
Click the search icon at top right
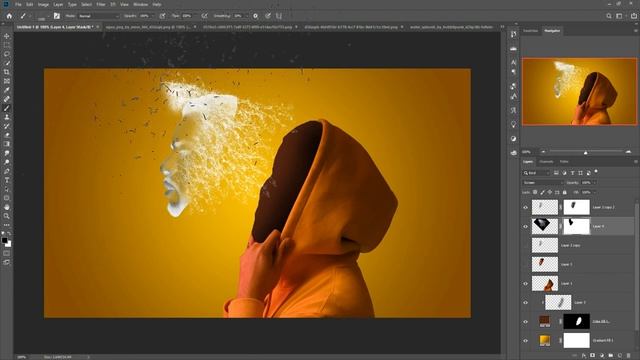[609, 16]
